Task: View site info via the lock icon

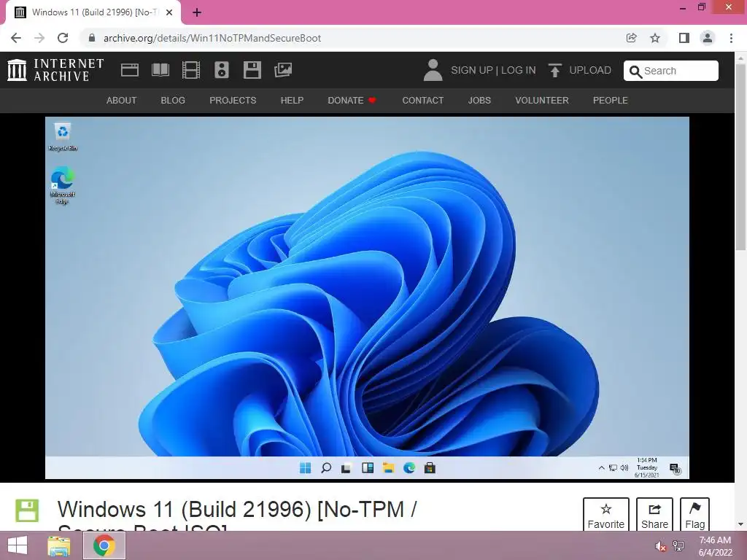Action: tap(92, 38)
